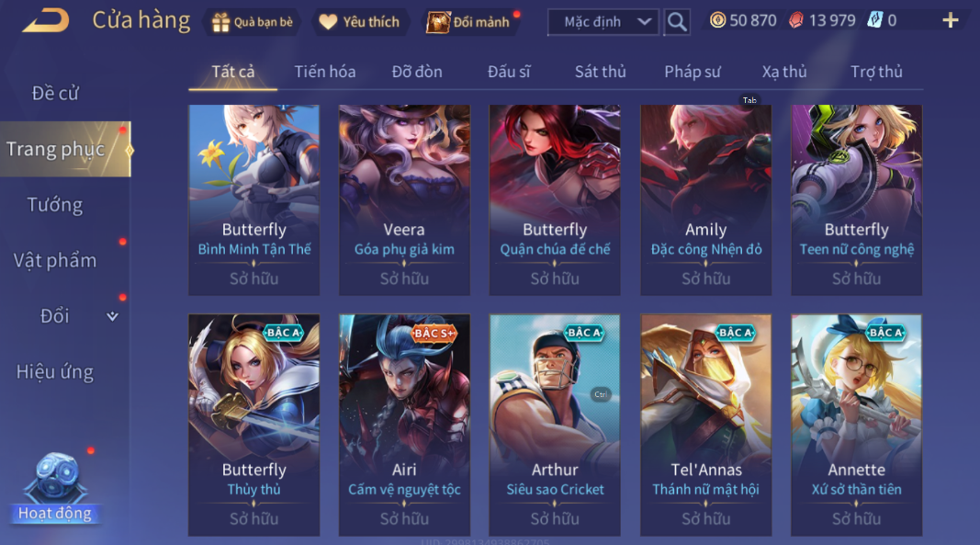Select Annette Xứ sở thần tiên card
980x545 pixels.
[x=856, y=425]
